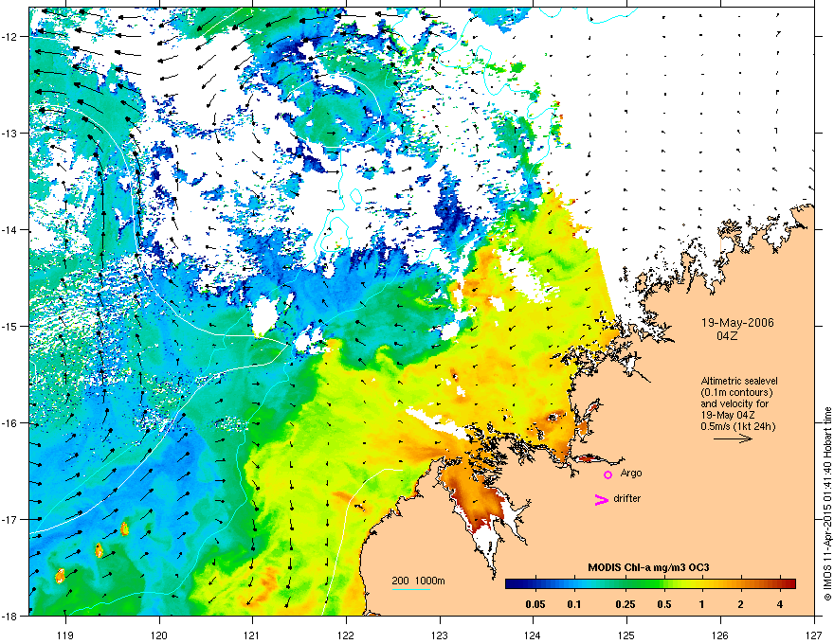Image resolution: width=834 pixels, height=644 pixels.
Task: Click the colorbar value "0.25"
Action: (x=625, y=604)
